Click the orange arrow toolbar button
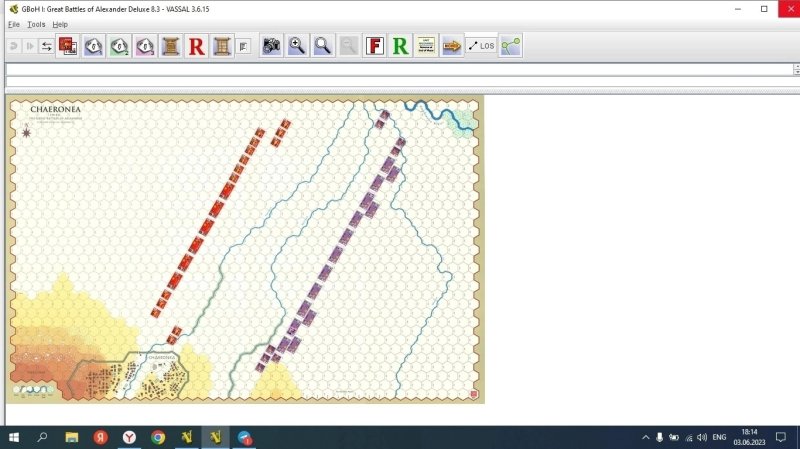This screenshot has height=449, width=800. (x=452, y=46)
